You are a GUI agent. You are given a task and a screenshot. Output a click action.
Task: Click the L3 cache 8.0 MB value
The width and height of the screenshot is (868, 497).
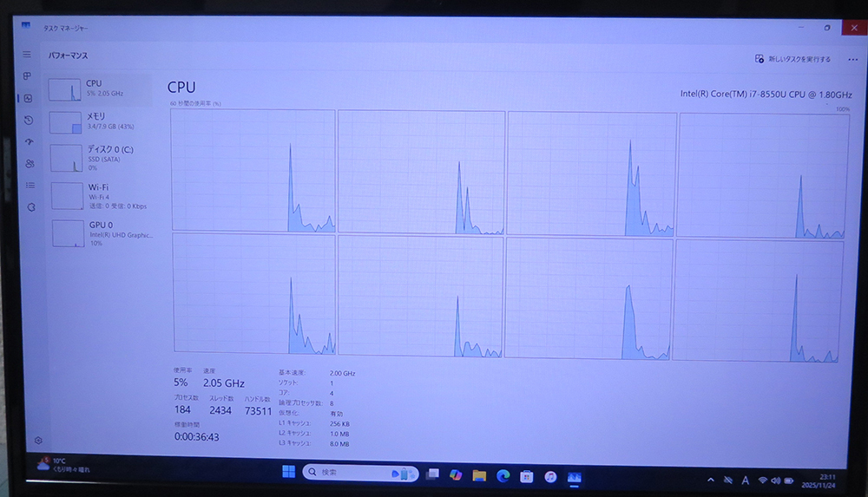[x=339, y=444]
